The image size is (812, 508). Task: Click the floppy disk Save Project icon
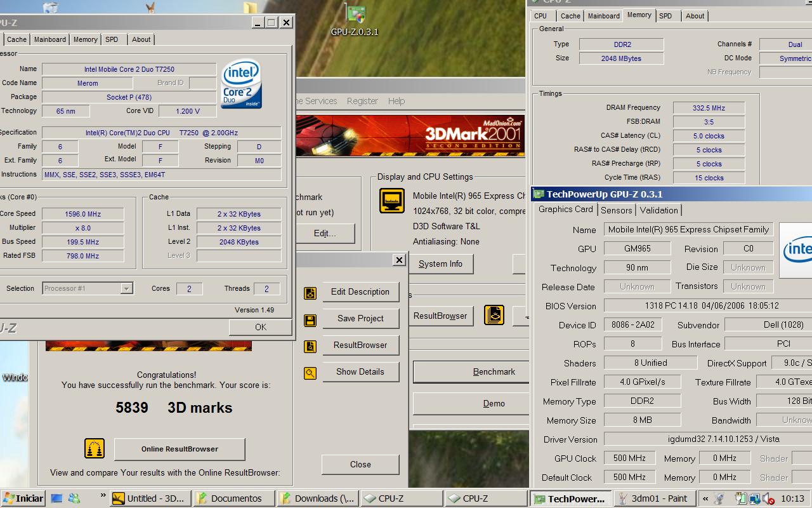click(310, 319)
